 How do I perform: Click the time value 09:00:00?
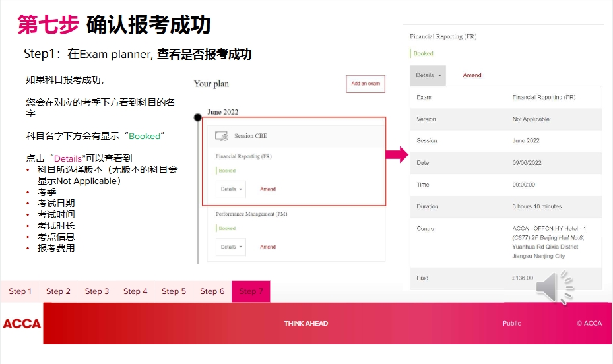tap(524, 185)
